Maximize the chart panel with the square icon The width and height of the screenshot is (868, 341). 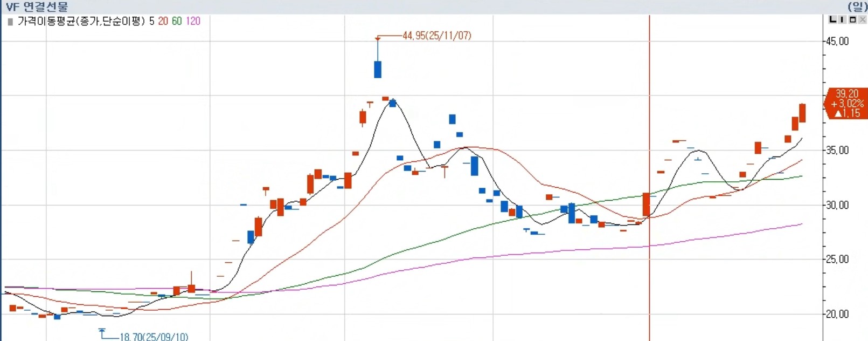tap(852, 20)
